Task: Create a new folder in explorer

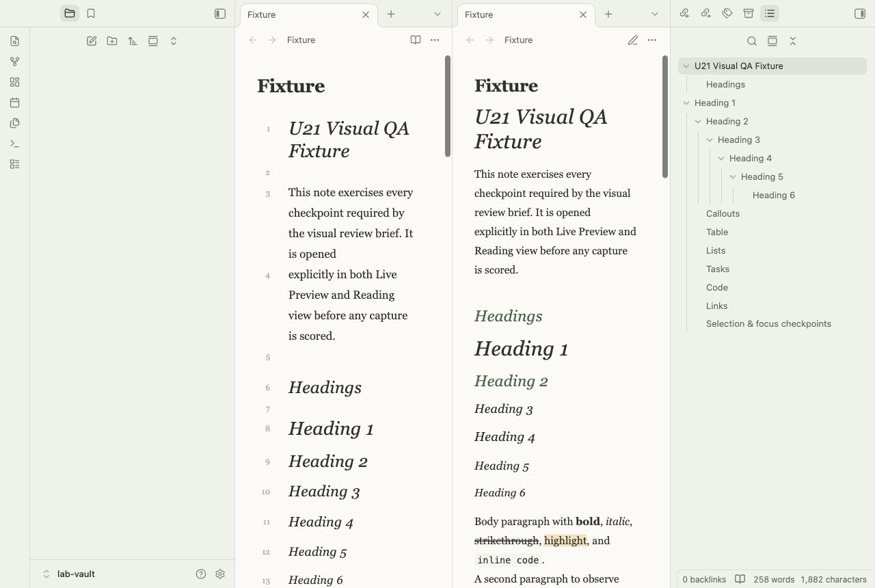Action: [112, 41]
